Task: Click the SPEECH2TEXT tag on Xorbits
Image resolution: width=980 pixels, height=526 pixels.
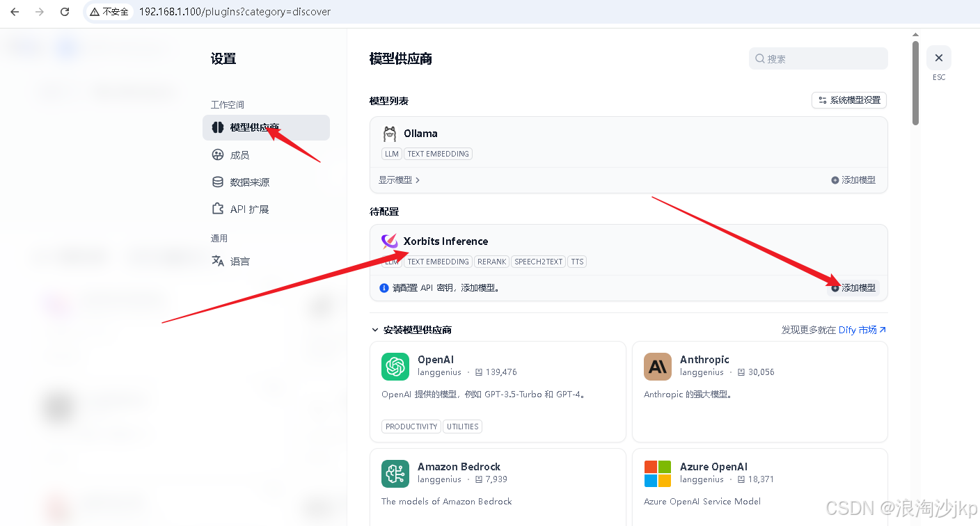Action: click(539, 262)
